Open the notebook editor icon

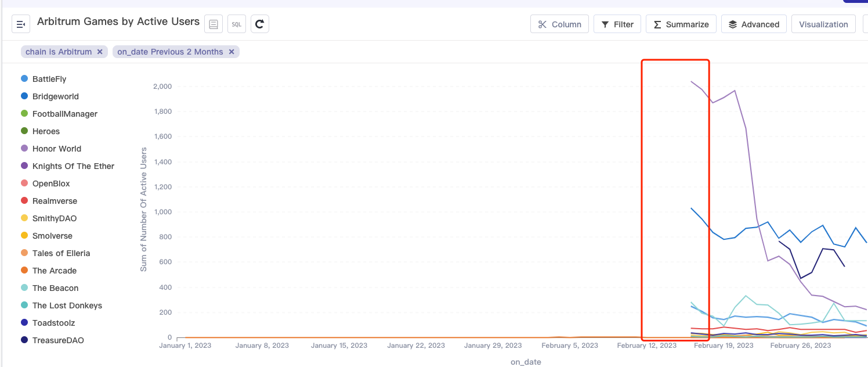213,23
